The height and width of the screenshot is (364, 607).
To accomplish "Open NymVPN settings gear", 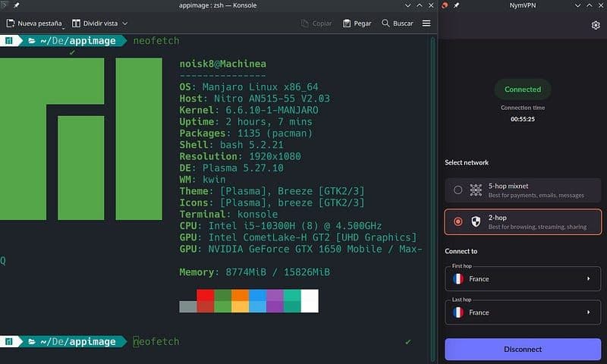I will 596,25.
